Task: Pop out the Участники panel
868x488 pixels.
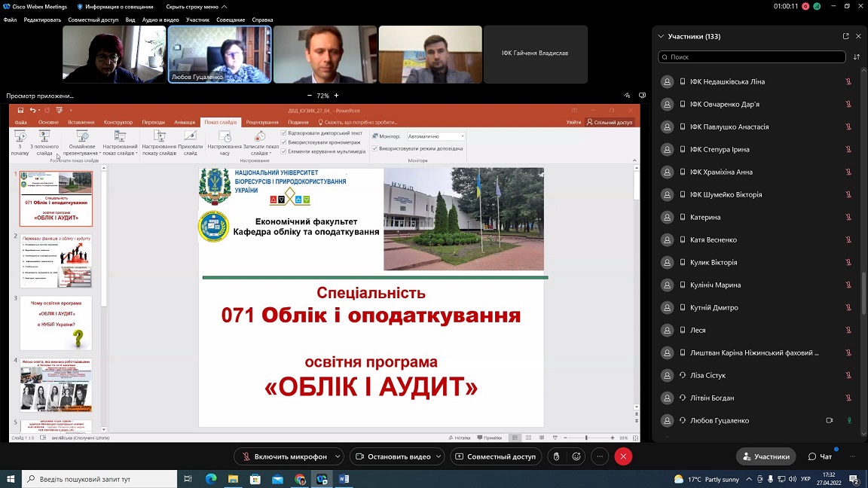Action: (845, 36)
